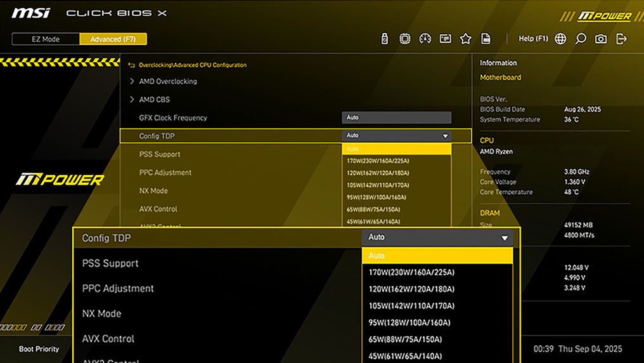Open the M-Flash USB drive icon
Viewport: 644px width, 363px height.
click(384, 39)
